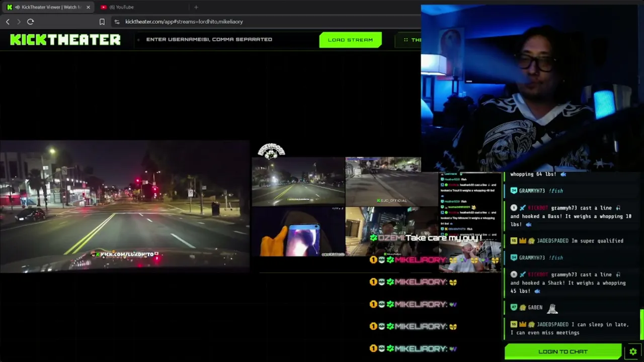Click the 'Take care my guy!' overlay message
This screenshot has width=644, height=362.
[x=443, y=238]
